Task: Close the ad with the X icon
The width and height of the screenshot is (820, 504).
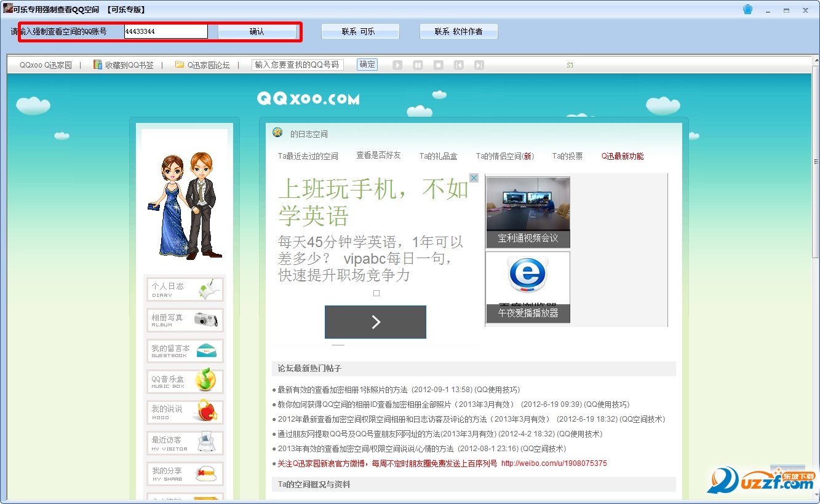Action: click(474, 178)
